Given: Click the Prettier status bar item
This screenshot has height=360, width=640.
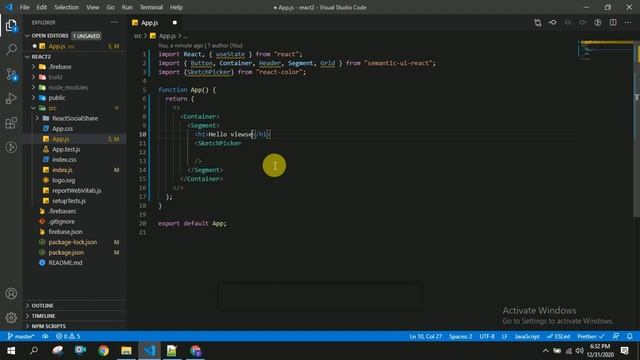Looking at the screenshot, I should pyautogui.click(x=590, y=336).
